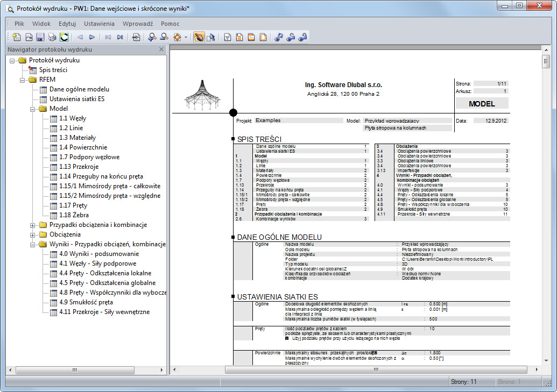Click the go to page icon
The width and height of the screenshot is (557, 392).
(136, 37)
